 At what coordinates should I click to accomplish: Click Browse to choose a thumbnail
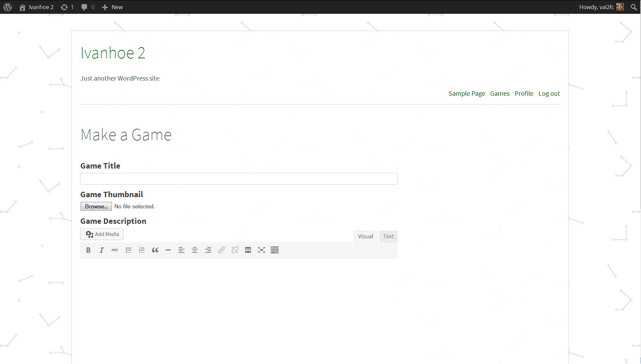point(96,206)
